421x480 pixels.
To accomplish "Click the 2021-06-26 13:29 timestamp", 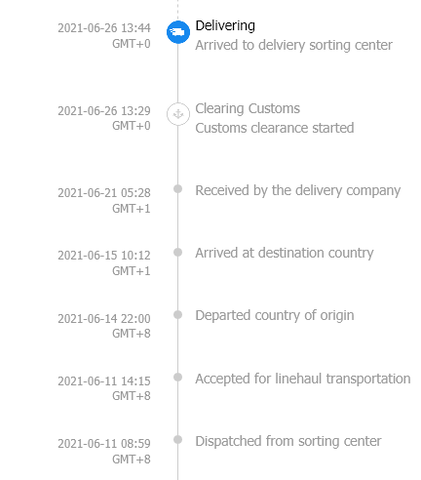I will click(x=104, y=111).
